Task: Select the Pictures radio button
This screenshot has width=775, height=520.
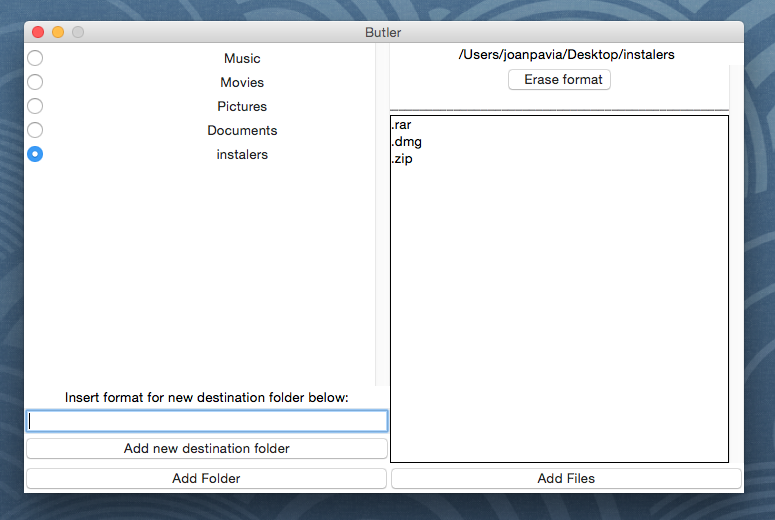Action: pos(35,106)
